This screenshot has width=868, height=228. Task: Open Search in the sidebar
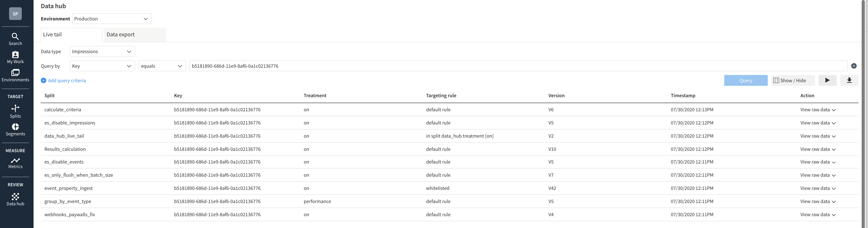pos(15,39)
